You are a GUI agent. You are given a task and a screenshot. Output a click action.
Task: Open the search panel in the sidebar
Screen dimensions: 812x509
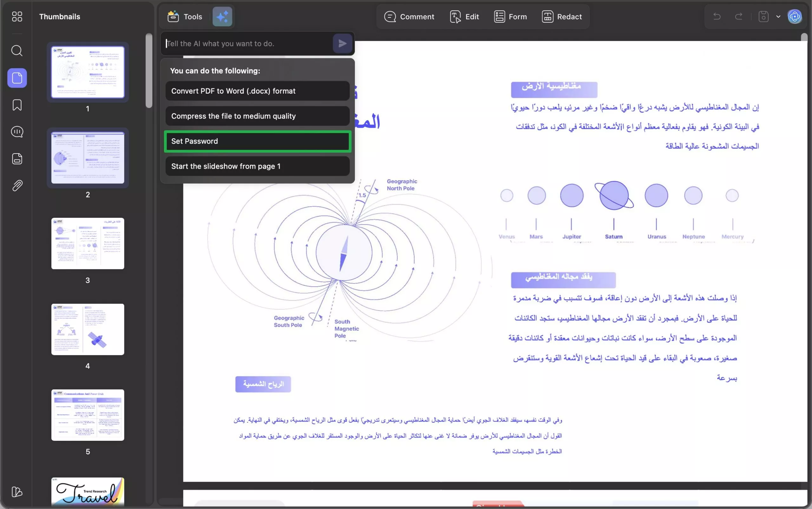pyautogui.click(x=17, y=51)
